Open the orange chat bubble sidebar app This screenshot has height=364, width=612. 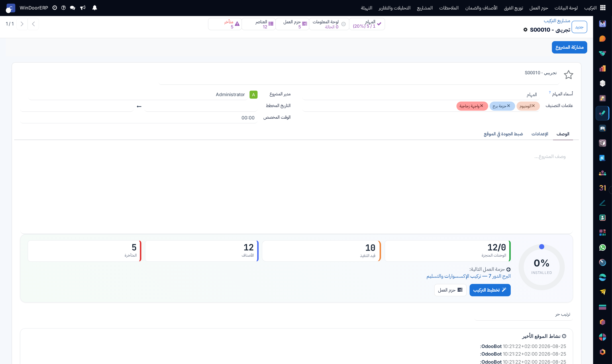click(602, 39)
